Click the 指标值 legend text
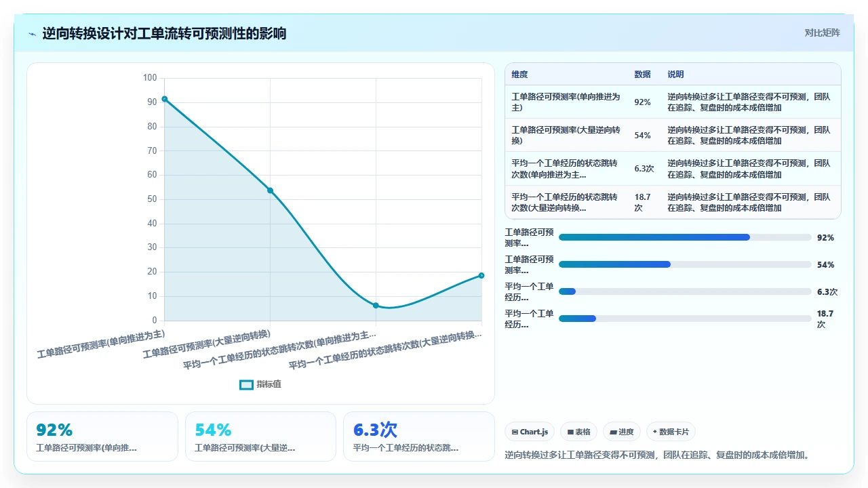This screenshot has width=868, height=488. click(269, 384)
